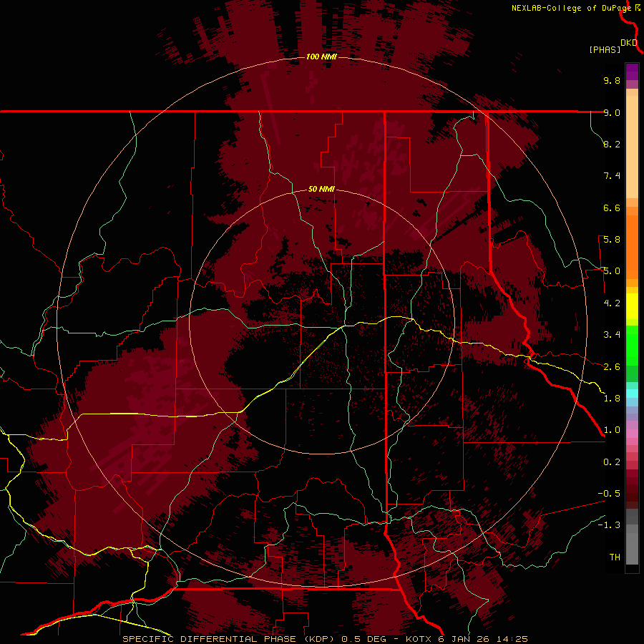Click the -1.3 scale label
This screenshot has height=644, width=644.
pos(609,525)
